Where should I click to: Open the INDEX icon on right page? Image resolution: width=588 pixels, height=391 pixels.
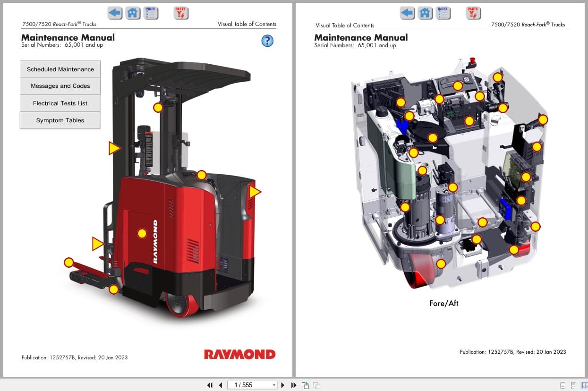(x=443, y=13)
